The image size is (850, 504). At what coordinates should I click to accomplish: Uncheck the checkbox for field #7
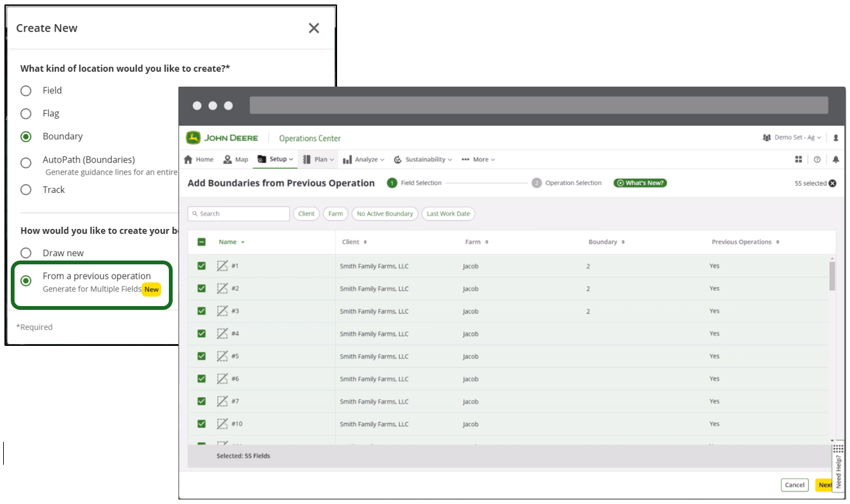click(202, 401)
